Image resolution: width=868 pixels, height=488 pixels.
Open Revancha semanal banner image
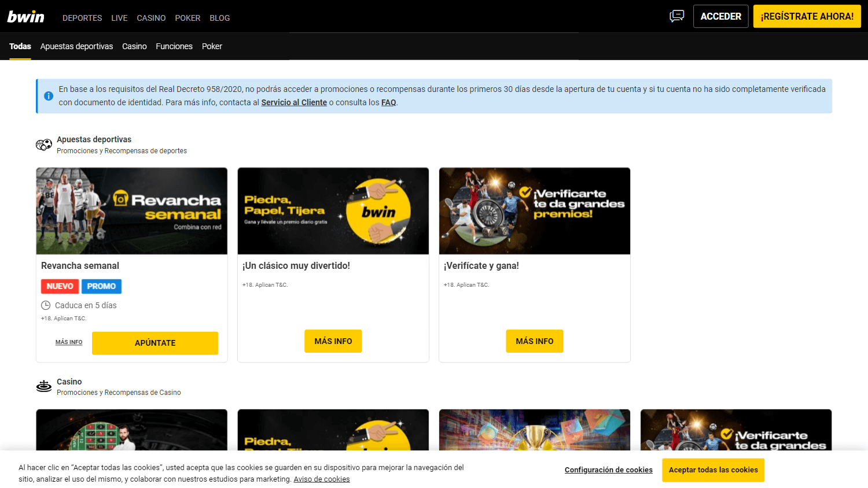pos(132,211)
